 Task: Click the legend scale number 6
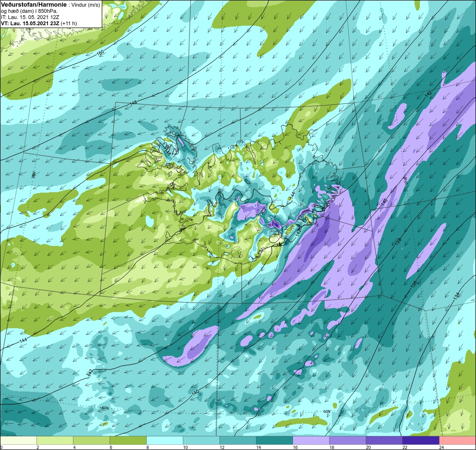point(111,447)
